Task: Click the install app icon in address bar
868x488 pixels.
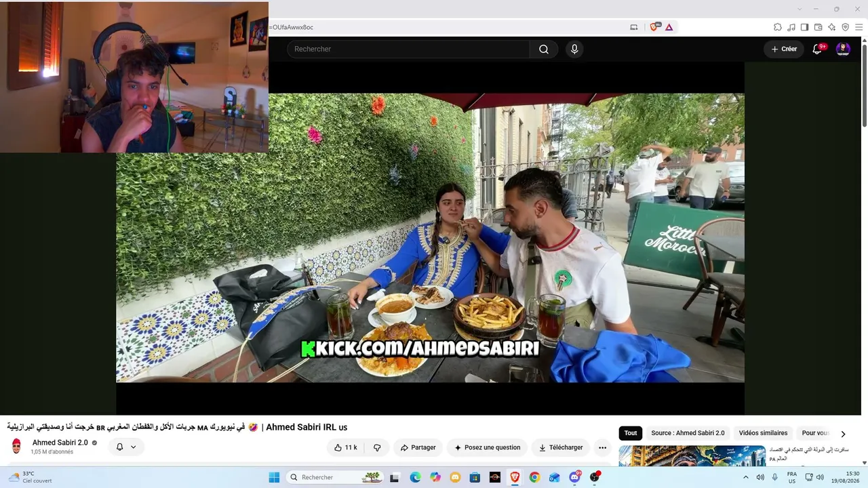Action: [x=634, y=27]
